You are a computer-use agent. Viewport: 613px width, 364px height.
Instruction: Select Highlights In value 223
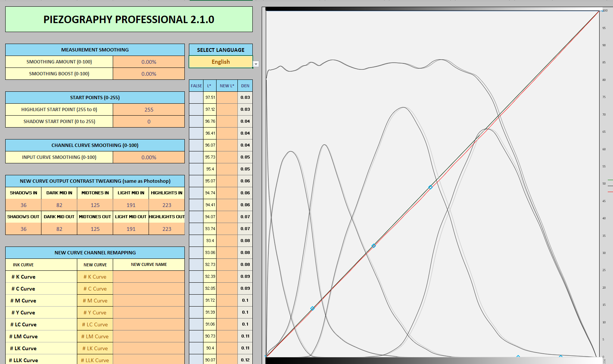tap(167, 205)
